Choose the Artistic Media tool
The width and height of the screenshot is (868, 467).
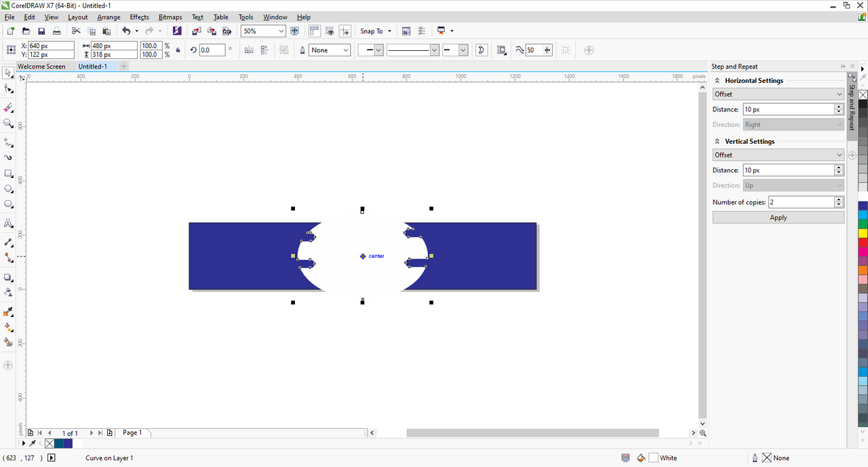pyautogui.click(x=8, y=157)
